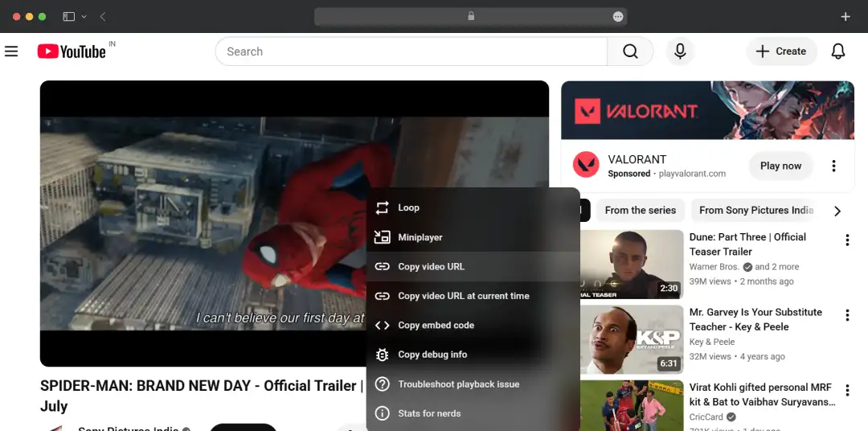Select the From the series chip
The width and height of the screenshot is (868, 431).
640,211
